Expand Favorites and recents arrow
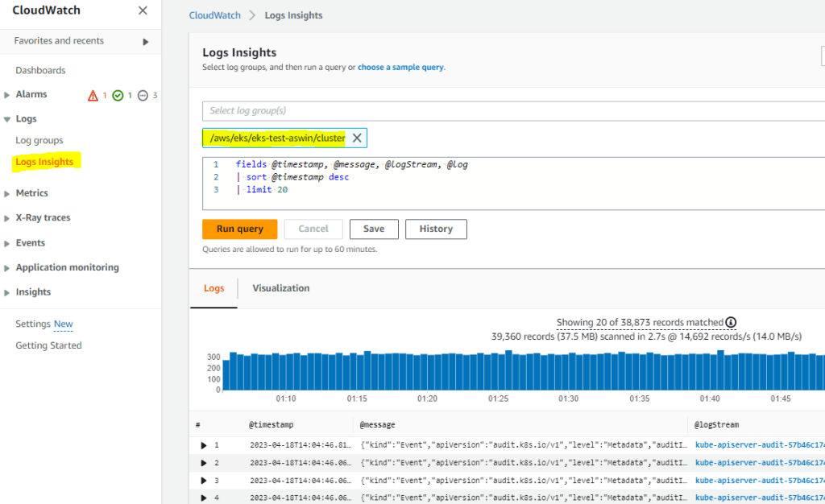This screenshot has height=504, width=825. [x=146, y=41]
